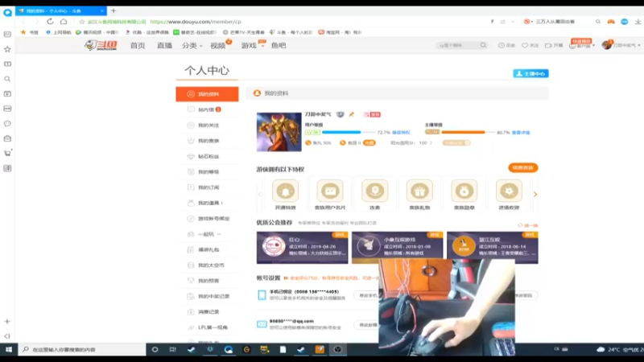
Task: Click the bookmark star in address bar
Action: click(82, 22)
